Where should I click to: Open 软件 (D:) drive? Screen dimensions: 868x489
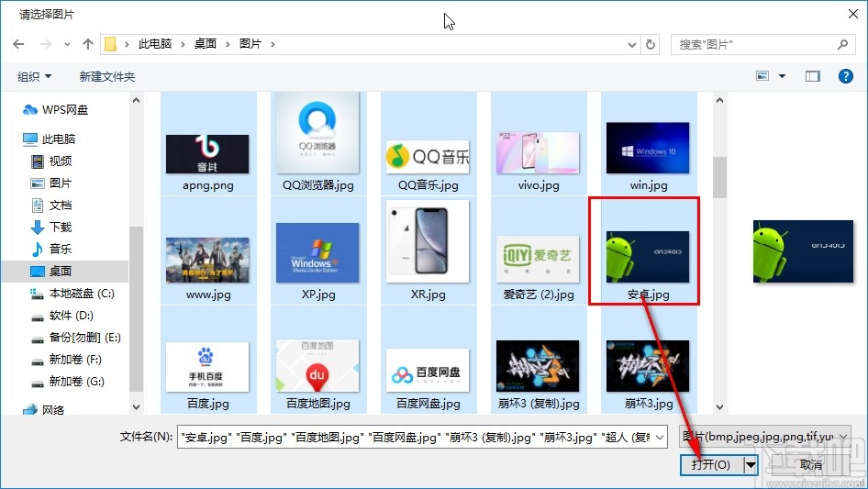62,316
